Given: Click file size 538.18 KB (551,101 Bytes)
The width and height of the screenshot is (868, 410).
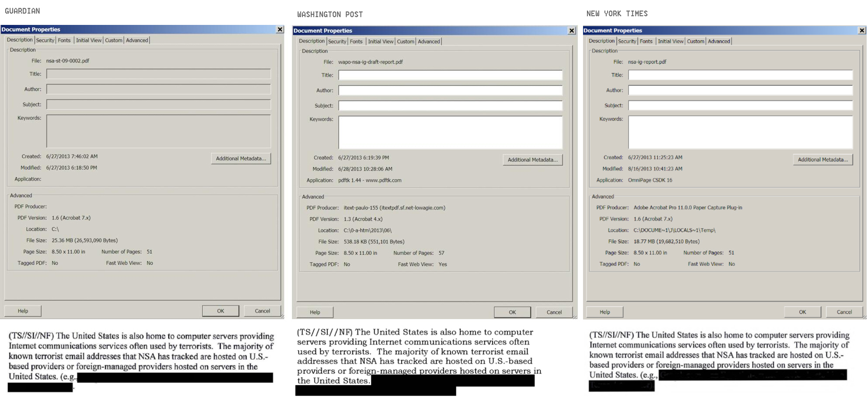Looking at the screenshot, I should (x=374, y=242).
